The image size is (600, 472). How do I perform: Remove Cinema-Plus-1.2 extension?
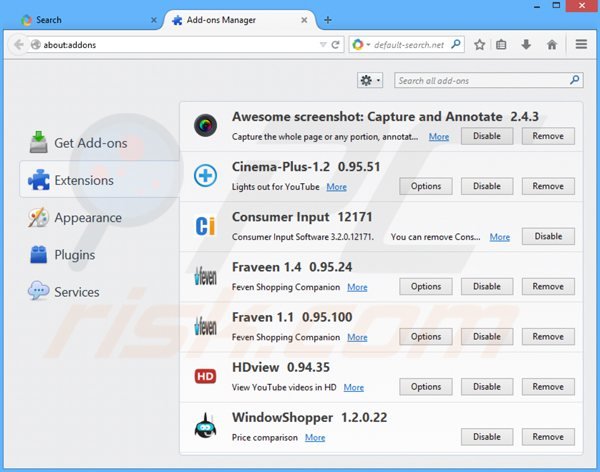[x=548, y=186]
